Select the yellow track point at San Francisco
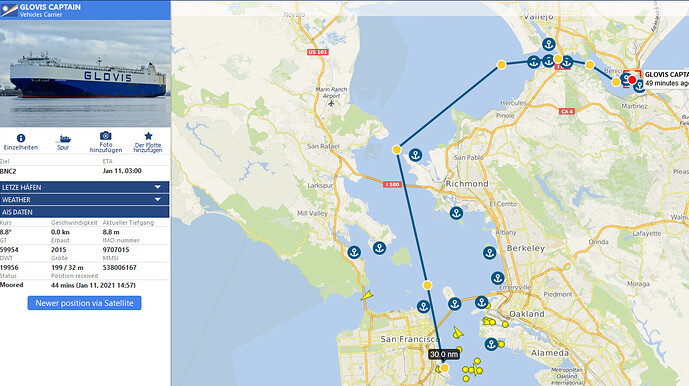689x386 pixels. 444,368
